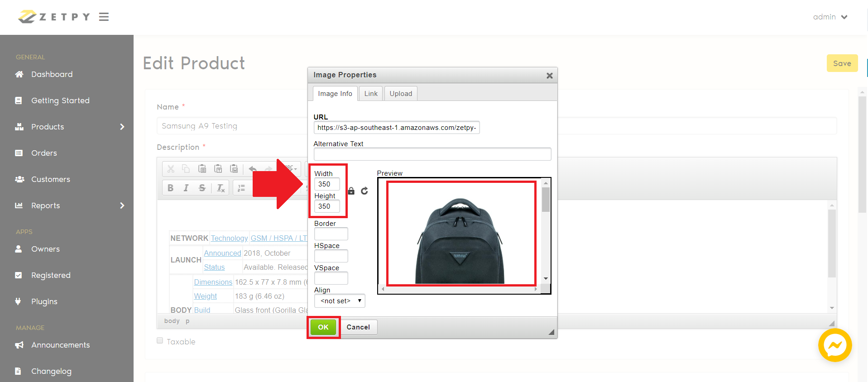Toggle the hamburger sidebar menu
The height and width of the screenshot is (382, 868).
pyautogui.click(x=104, y=17)
